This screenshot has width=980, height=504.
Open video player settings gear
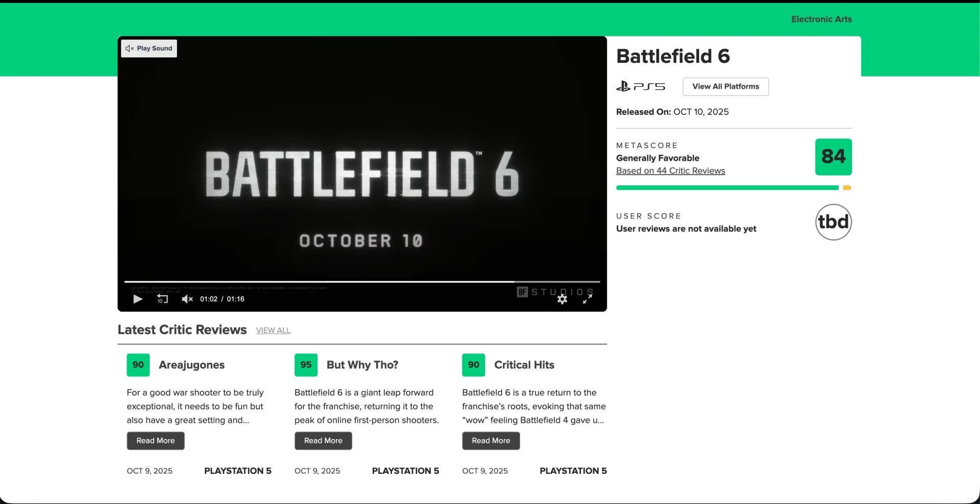click(562, 299)
